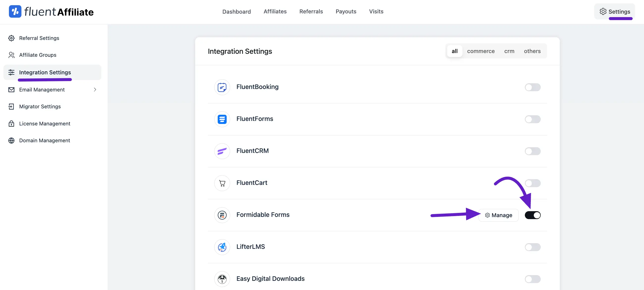Disable the Formidable Forms toggle
Viewport: 644px width, 290px height.
(x=532, y=215)
